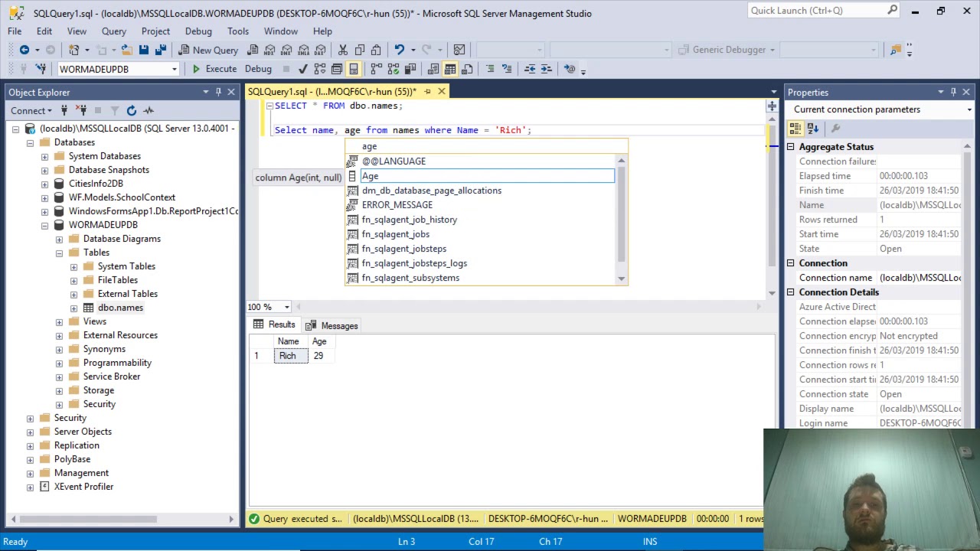Click the Database Engine Query icon
980x551 pixels.
pos(253,50)
